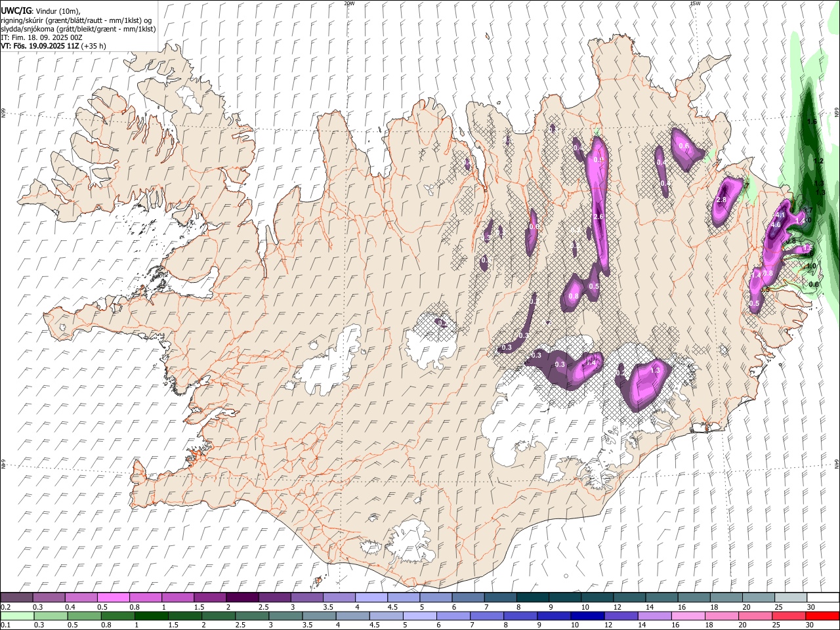The height and width of the screenshot is (630, 840).
Task: Select the light gray 25 swatch, upper scale
Action: (791, 598)
